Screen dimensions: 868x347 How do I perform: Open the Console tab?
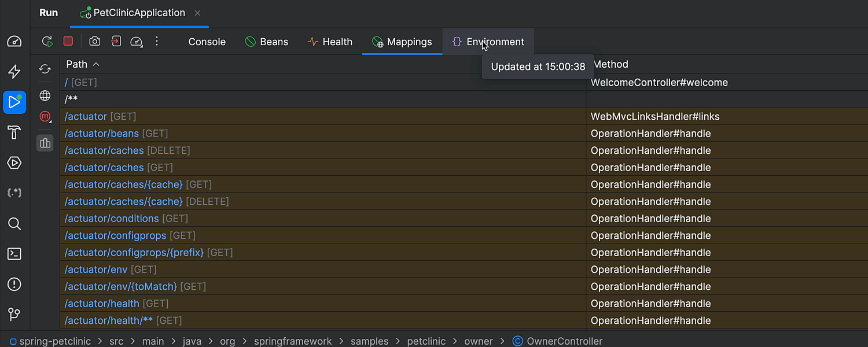(x=207, y=42)
